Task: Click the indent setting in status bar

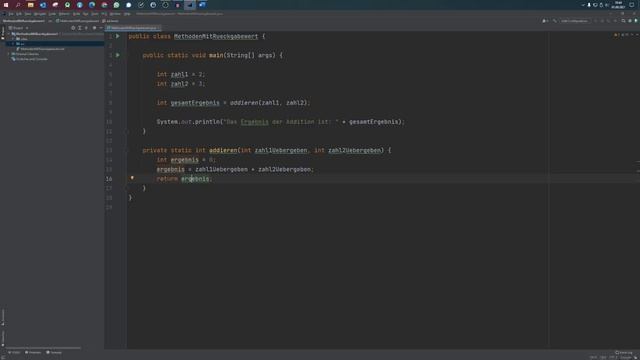Action: [x=625, y=357]
